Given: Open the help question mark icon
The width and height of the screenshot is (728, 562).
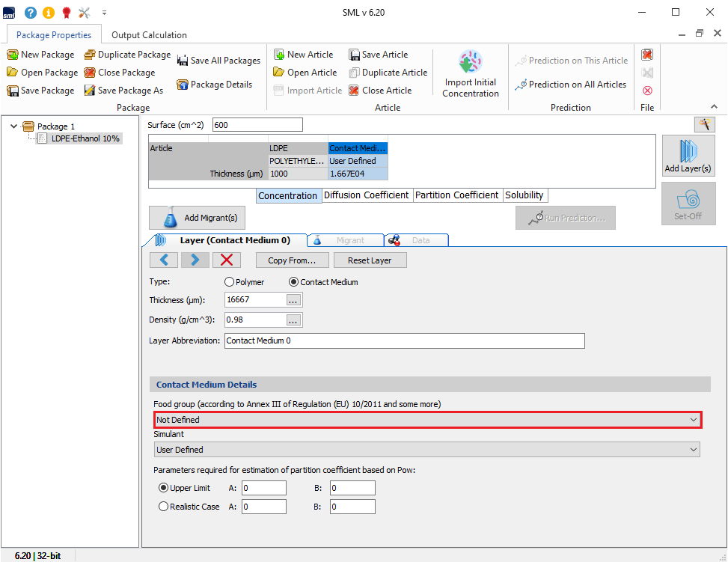Looking at the screenshot, I should 31,12.
